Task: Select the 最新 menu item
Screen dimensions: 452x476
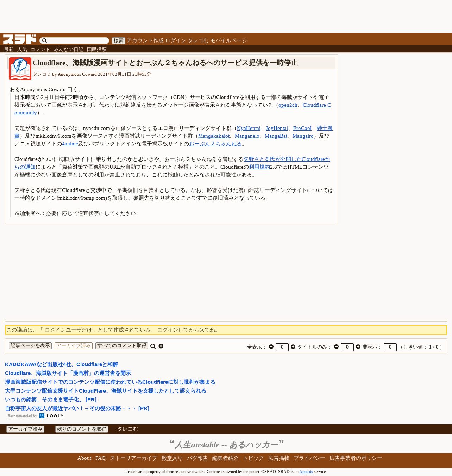Action: (x=9, y=49)
